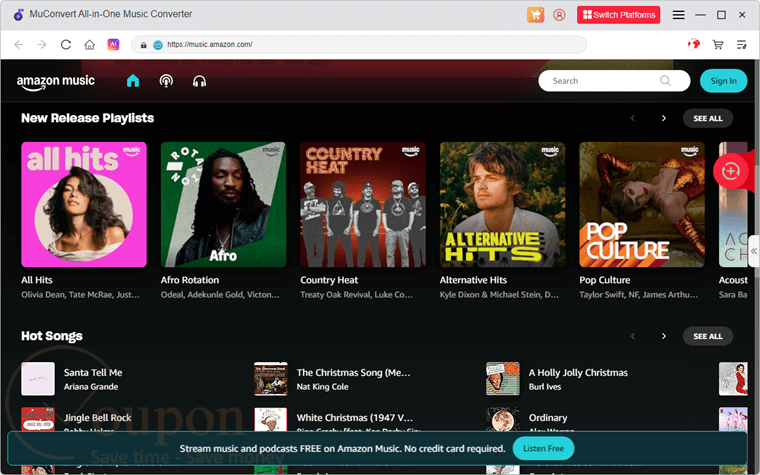
Task: Click artists text 'Taylor Swift, NF, James Arthu...'
Action: [x=639, y=295]
